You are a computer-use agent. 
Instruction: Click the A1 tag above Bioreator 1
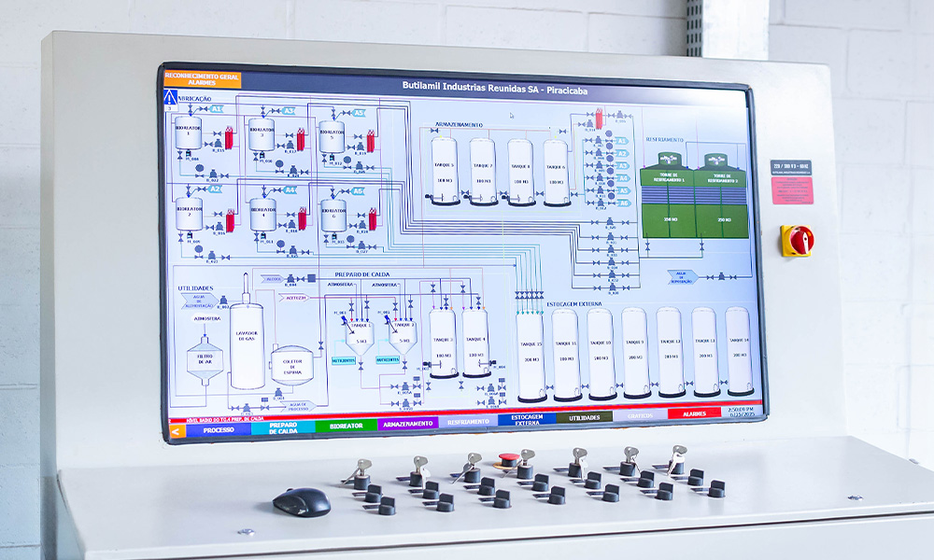pyautogui.click(x=217, y=109)
